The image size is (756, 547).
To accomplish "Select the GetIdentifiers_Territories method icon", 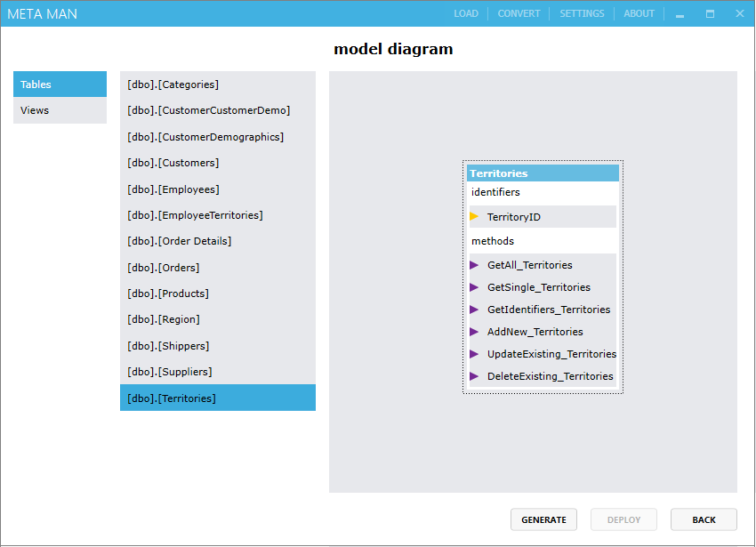I will click(x=473, y=309).
